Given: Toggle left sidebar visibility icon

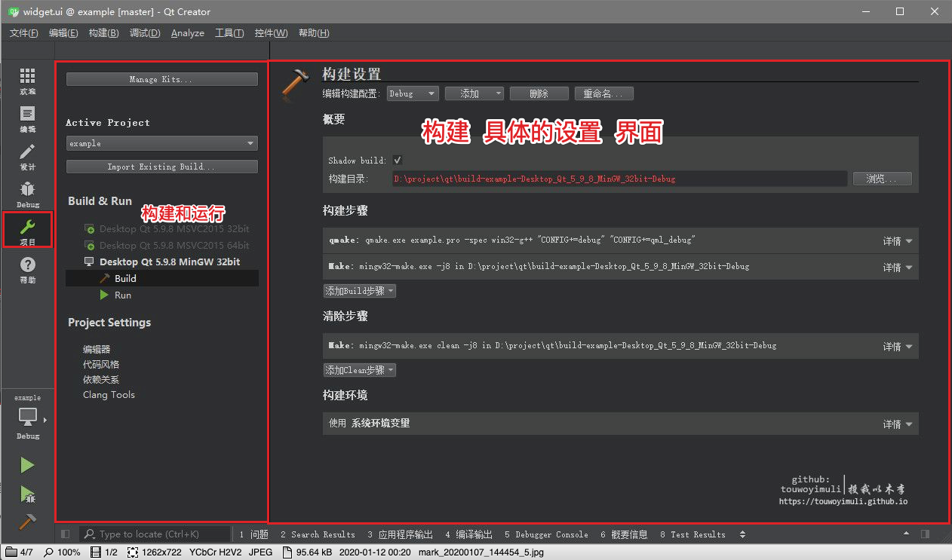Looking at the screenshot, I should pos(65,534).
